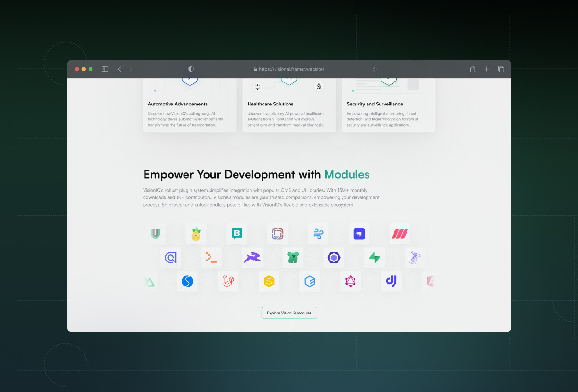Open the Security and Surveillance card title

tap(375, 104)
